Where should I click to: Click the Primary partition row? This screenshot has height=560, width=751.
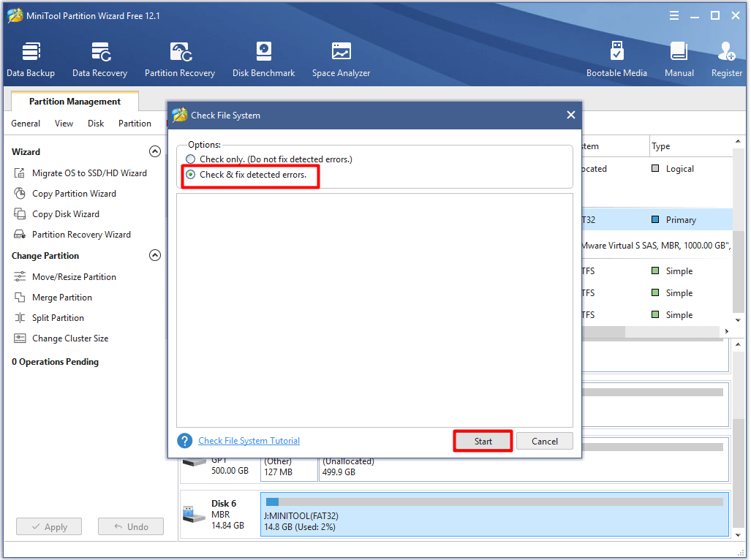(657, 220)
